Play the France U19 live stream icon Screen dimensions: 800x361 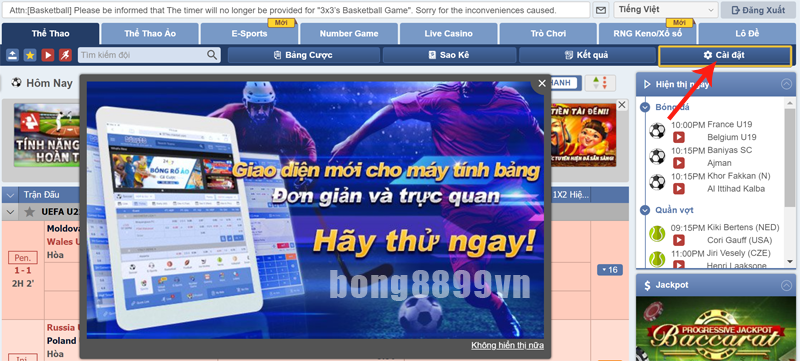point(678,137)
